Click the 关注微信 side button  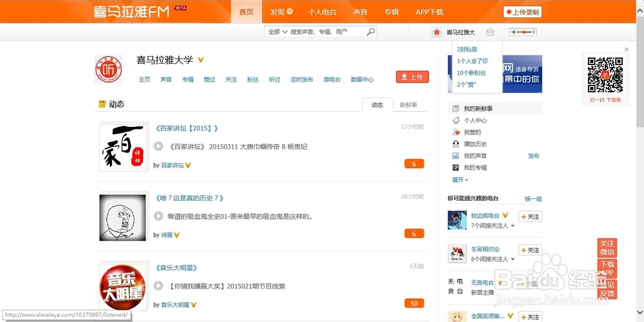point(607,248)
